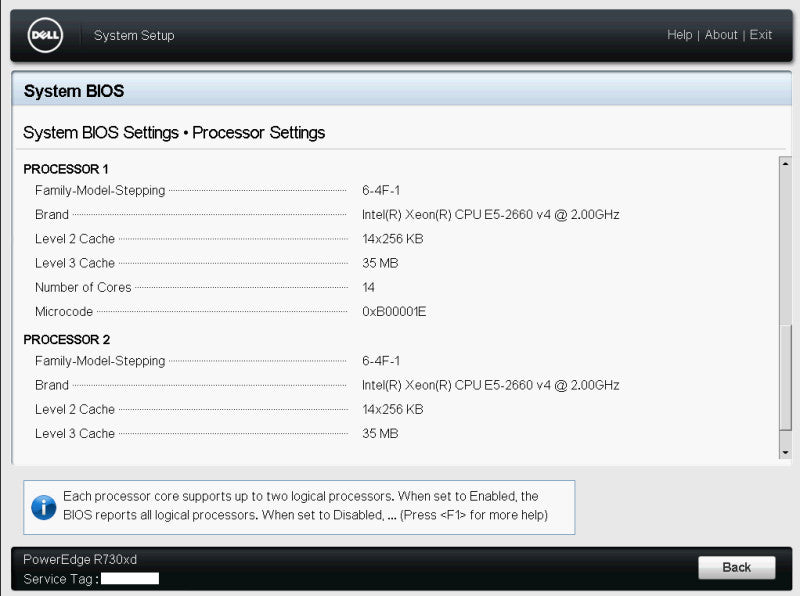Click Processor 1 Level 3 Cache label

(75, 263)
